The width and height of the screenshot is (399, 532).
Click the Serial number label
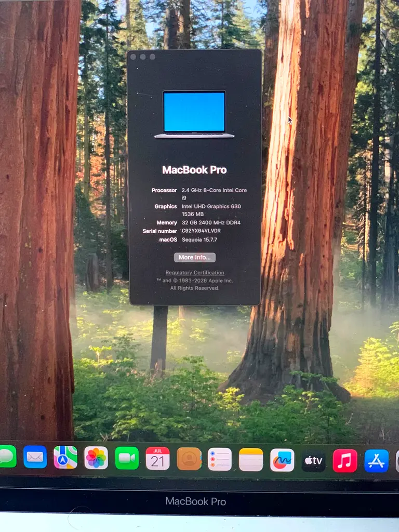[x=160, y=231]
